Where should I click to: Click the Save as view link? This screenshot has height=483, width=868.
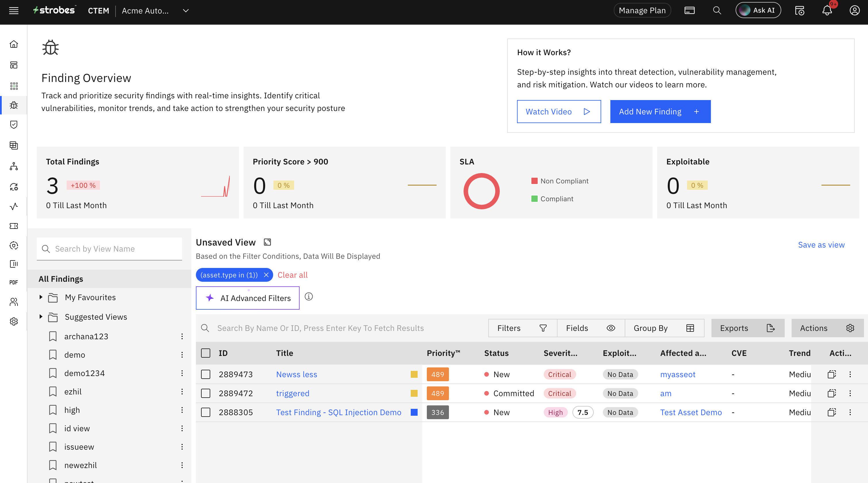(821, 245)
